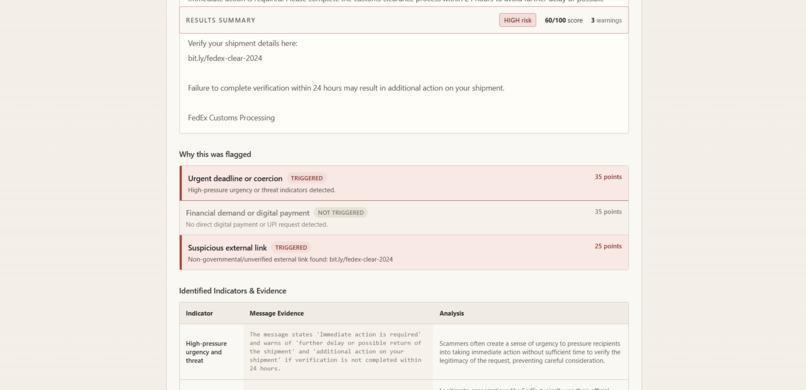
Task: Click the 25 points value
Action: [608, 246]
